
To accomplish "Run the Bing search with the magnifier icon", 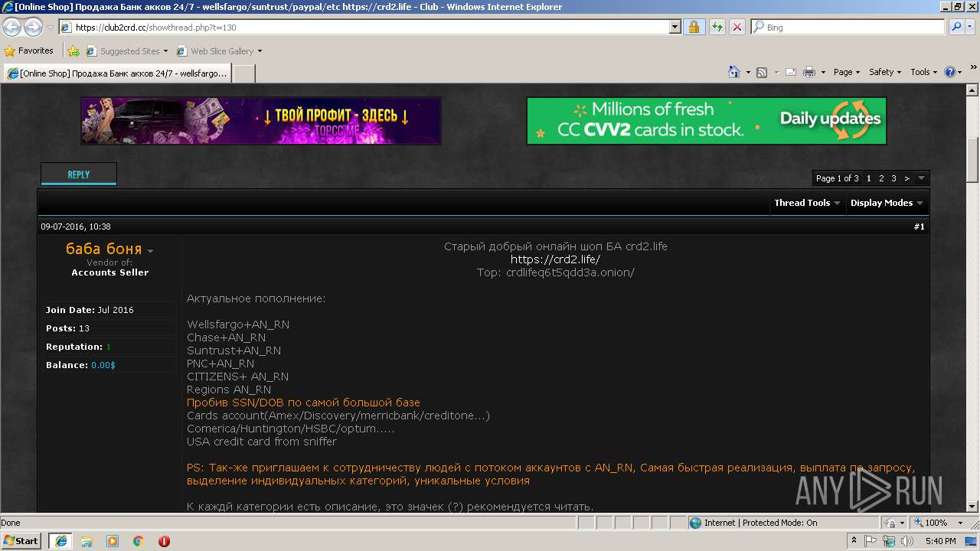I will pos(956,27).
